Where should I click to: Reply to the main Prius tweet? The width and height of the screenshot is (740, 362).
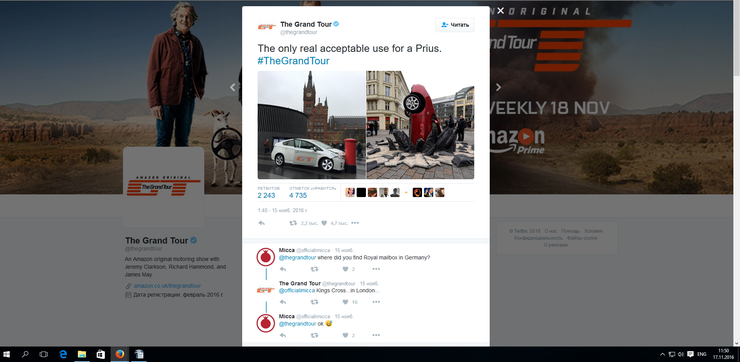coord(261,223)
